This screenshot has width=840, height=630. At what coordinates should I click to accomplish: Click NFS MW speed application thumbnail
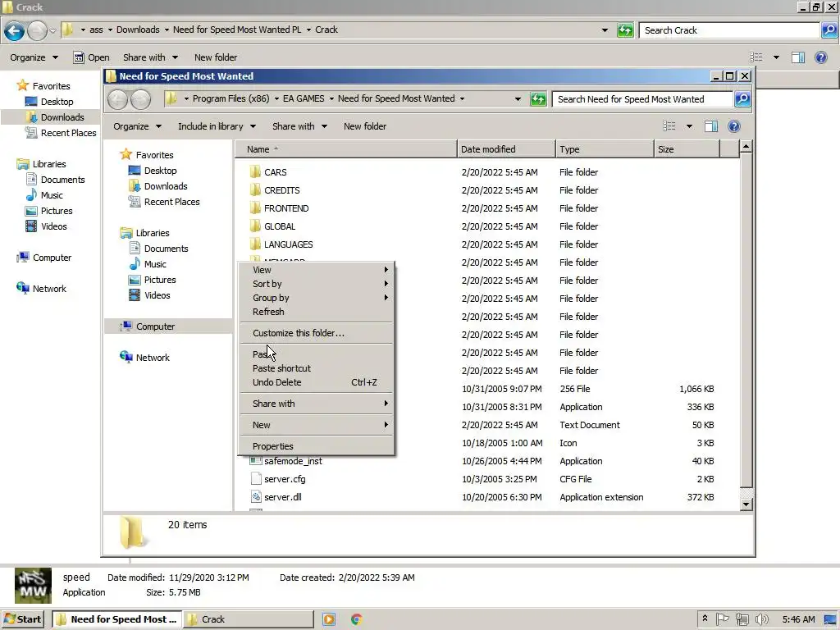coord(33,586)
